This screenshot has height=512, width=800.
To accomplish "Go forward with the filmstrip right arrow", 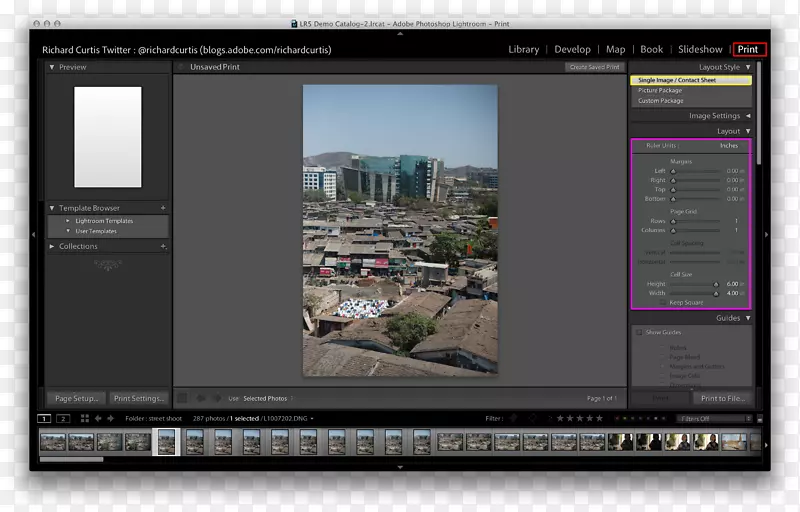I will point(110,418).
